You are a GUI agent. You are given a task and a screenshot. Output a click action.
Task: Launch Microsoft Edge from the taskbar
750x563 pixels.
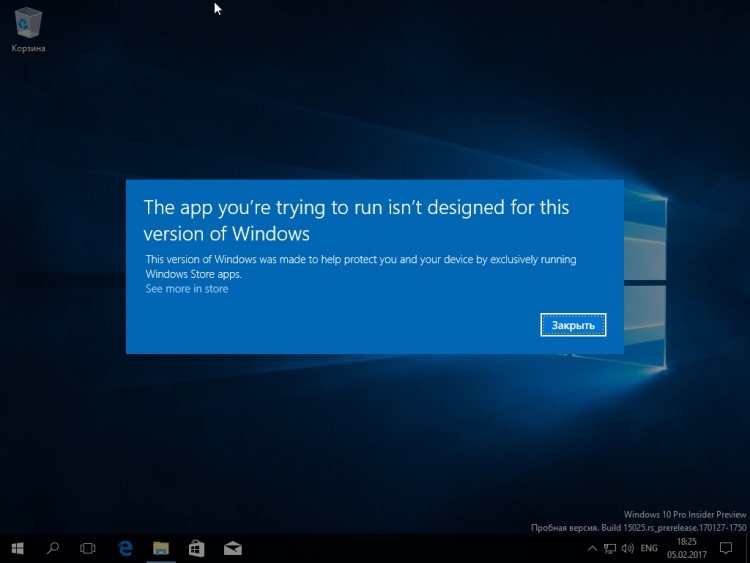tap(126, 548)
